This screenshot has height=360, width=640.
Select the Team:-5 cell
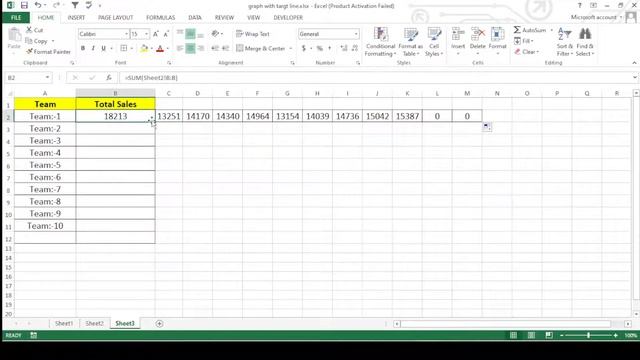pos(45,165)
